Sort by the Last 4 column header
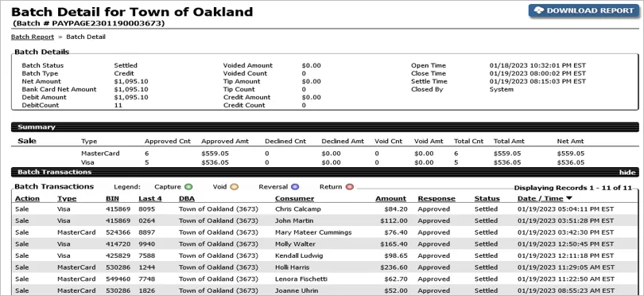This screenshot has width=644, height=296. click(150, 199)
